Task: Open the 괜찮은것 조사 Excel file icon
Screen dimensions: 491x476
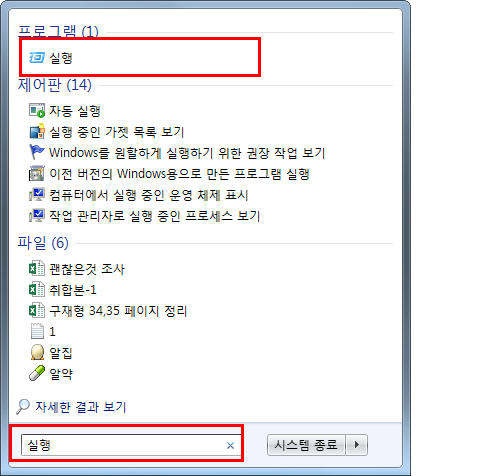Action: coord(37,268)
